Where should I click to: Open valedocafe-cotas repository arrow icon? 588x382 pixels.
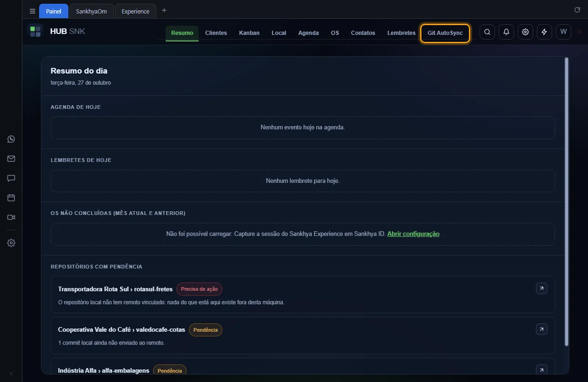point(541,329)
